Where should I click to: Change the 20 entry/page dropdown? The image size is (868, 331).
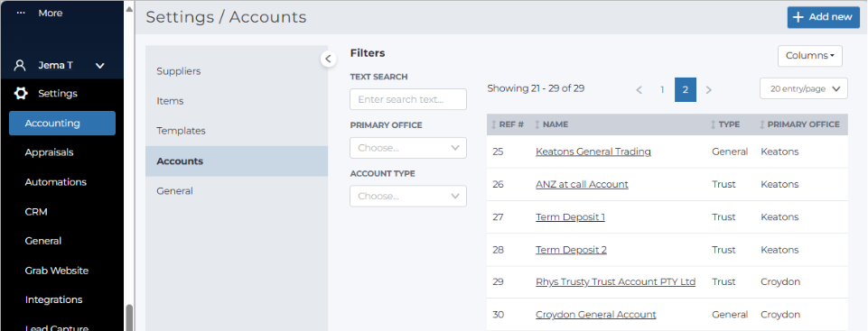804,88
